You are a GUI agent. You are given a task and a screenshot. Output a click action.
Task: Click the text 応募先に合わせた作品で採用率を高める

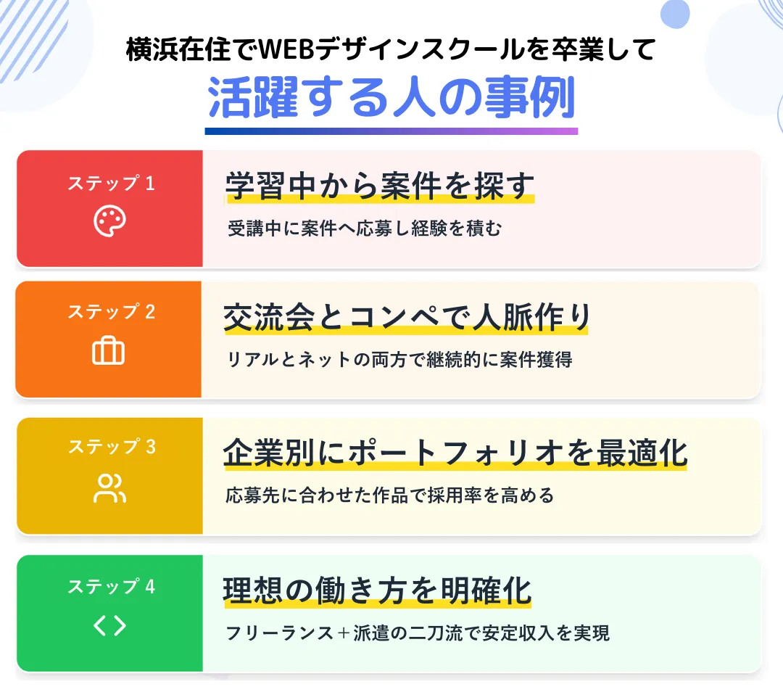coord(390,495)
